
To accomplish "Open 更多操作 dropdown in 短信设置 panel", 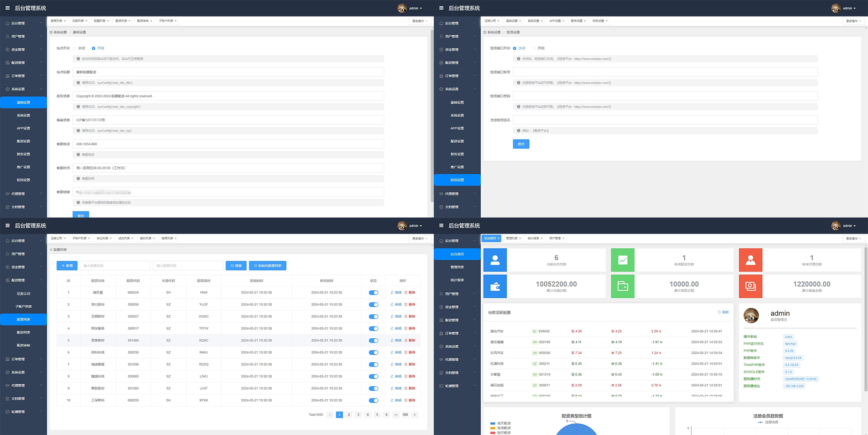I will click(853, 21).
